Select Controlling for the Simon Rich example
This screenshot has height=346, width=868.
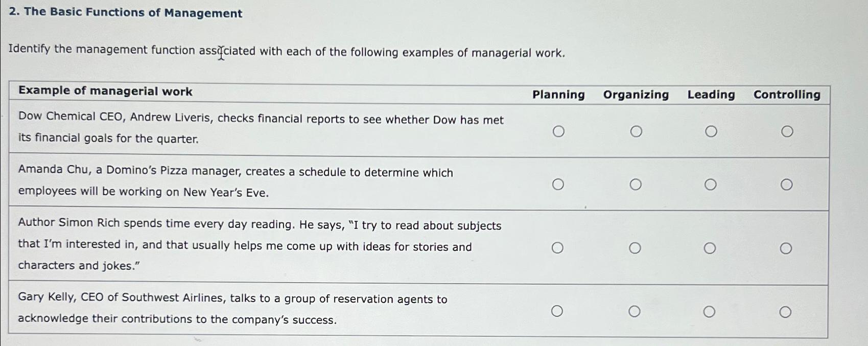point(787,247)
